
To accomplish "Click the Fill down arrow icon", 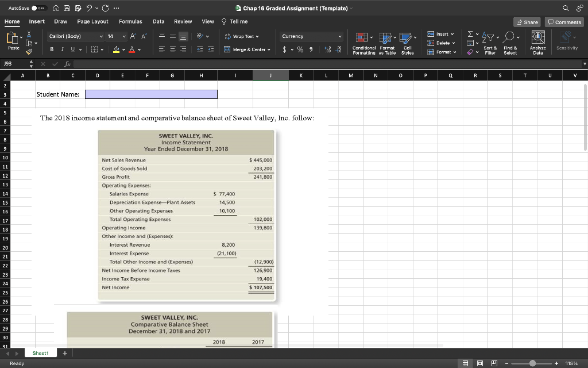I will point(470,43).
